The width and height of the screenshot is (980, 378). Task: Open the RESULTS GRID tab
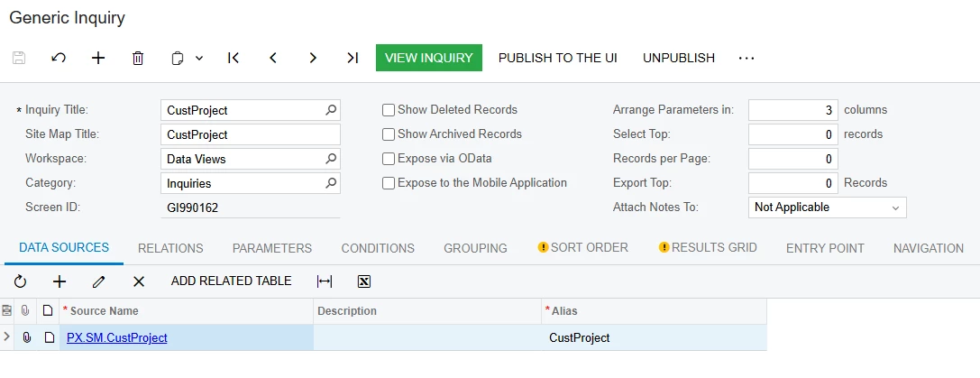pyautogui.click(x=708, y=248)
